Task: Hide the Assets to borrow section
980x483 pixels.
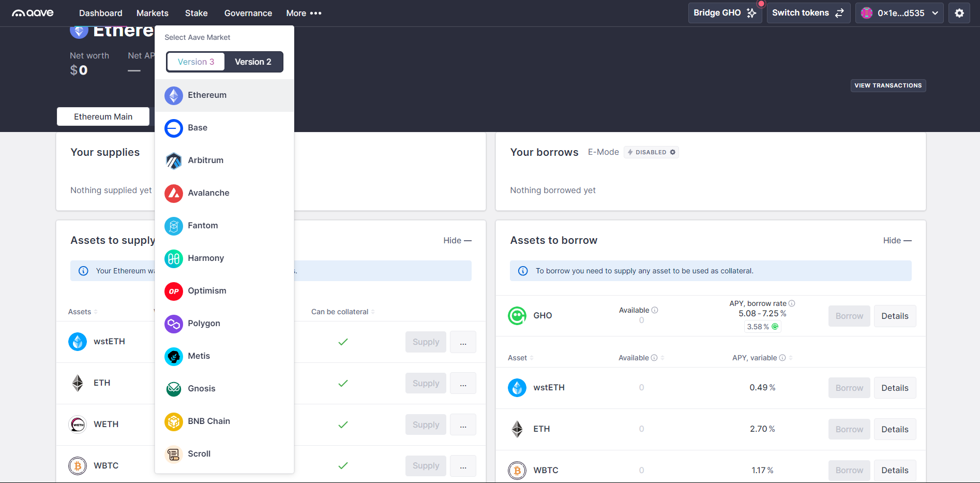Action: (x=896, y=240)
